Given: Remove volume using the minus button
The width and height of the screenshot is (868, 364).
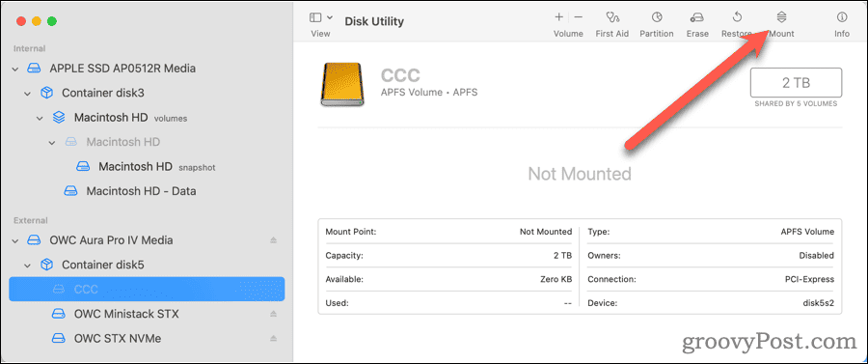Looking at the screenshot, I should click(578, 17).
